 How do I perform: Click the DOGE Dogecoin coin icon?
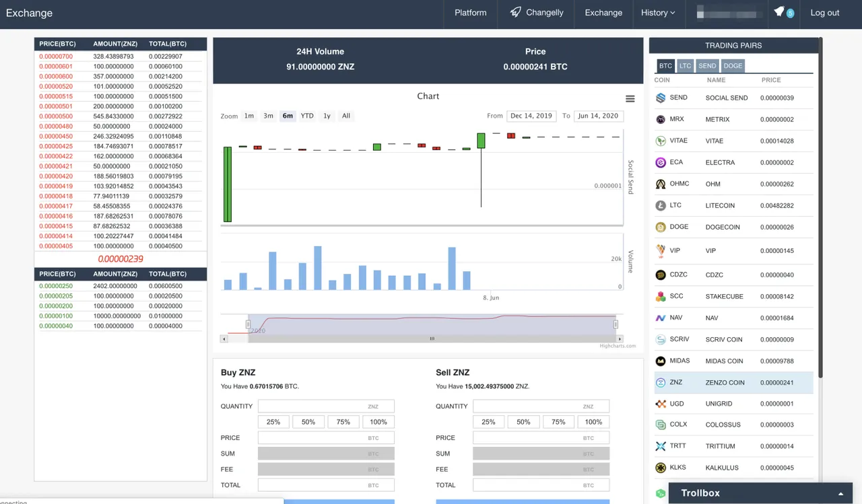(x=661, y=227)
